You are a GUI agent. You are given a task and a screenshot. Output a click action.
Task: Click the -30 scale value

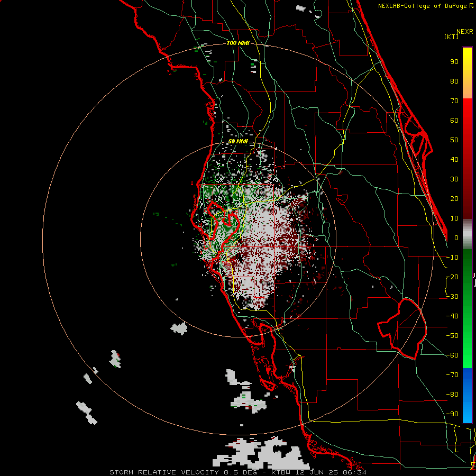pos(452,297)
